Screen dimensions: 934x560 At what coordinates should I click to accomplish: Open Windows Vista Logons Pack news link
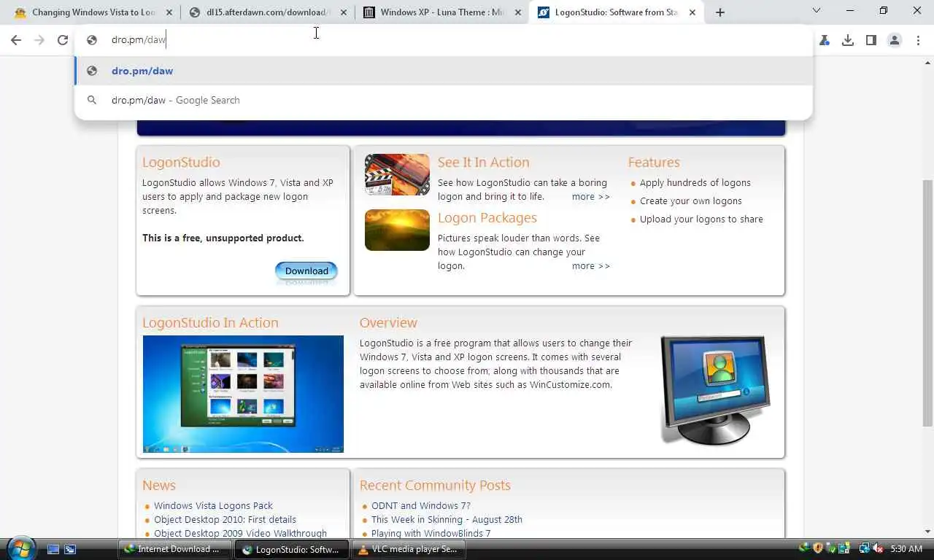pos(213,506)
